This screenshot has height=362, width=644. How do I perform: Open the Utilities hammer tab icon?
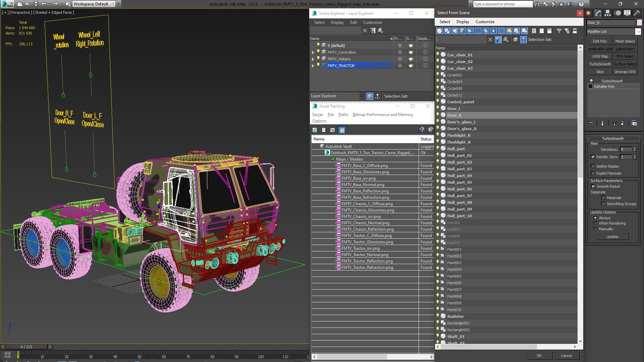[637, 13]
